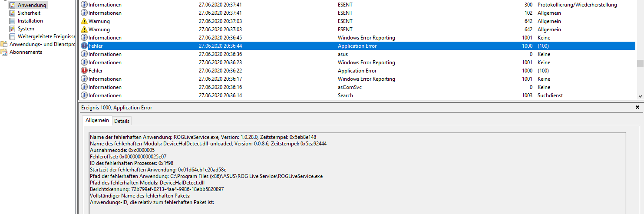Click the info icon of the Search event
644x214 pixels.
pyautogui.click(x=84, y=95)
